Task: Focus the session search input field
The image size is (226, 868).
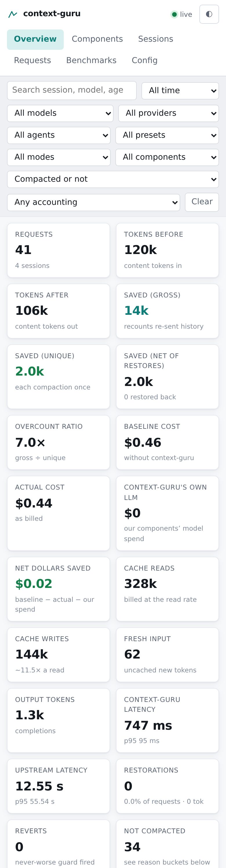Action: tap(72, 90)
